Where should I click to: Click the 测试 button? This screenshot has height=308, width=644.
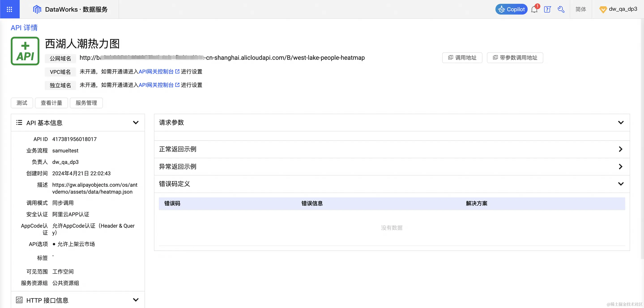point(22,103)
